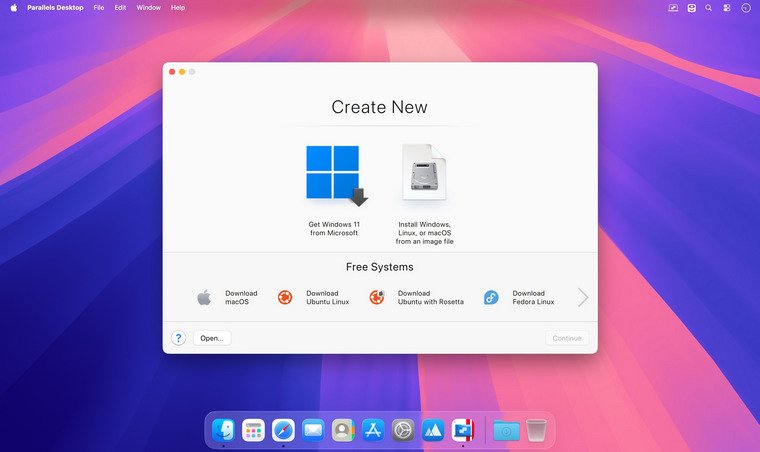The height and width of the screenshot is (452, 760).
Task: Click the orange Ubuntu logo for Ubuntu Linux
Action: pyautogui.click(x=285, y=297)
